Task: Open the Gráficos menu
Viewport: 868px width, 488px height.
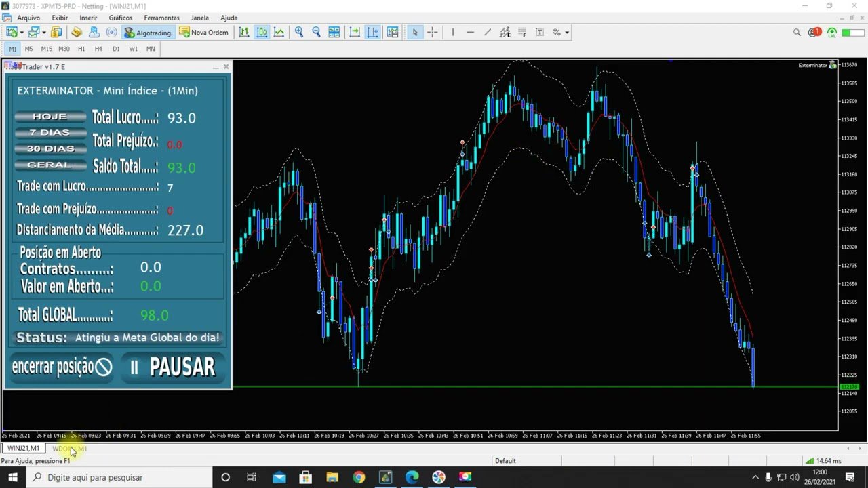Action: click(x=121, y=18)
